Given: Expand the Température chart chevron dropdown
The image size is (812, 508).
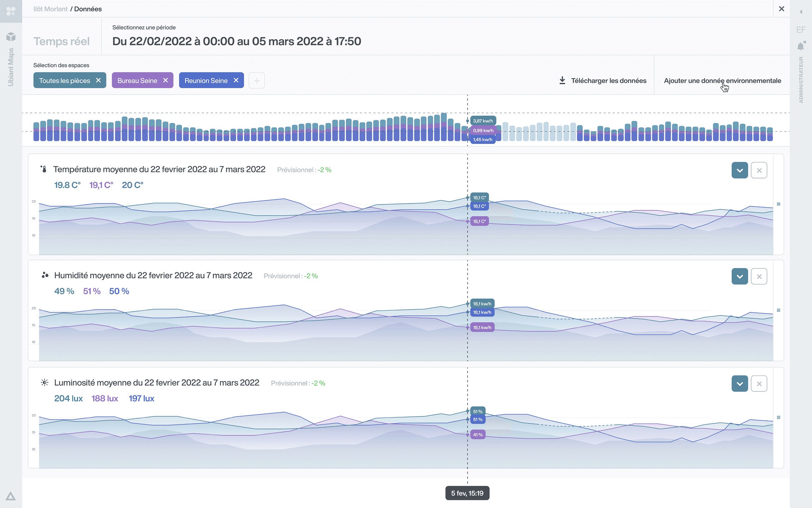Looking at the screenshot, I should 740,170.
